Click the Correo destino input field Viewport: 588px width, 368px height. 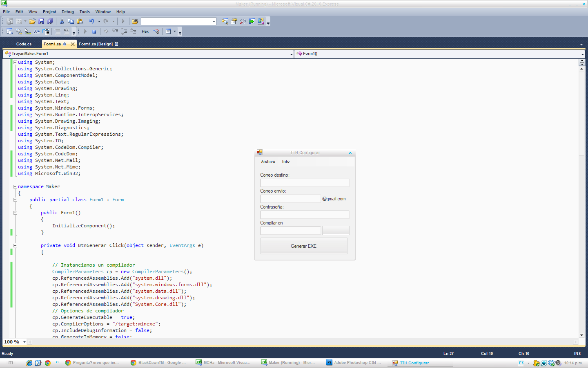[x=305, y=183]
